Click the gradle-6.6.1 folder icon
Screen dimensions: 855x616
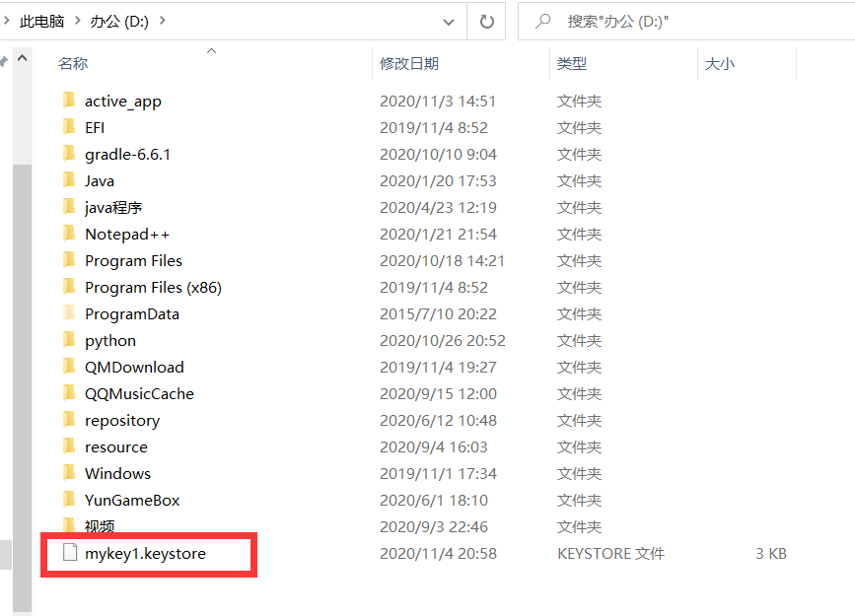pyautogui.click(x=69, y=154)
